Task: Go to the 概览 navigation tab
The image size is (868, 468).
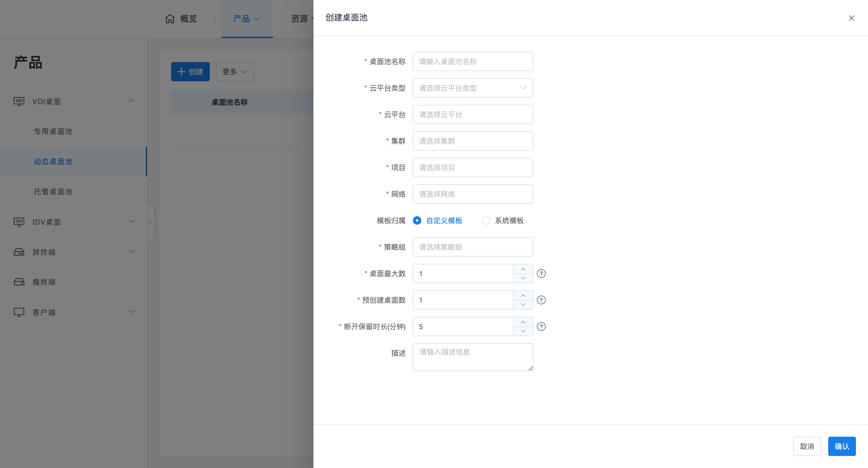Action: coord(181,18)
